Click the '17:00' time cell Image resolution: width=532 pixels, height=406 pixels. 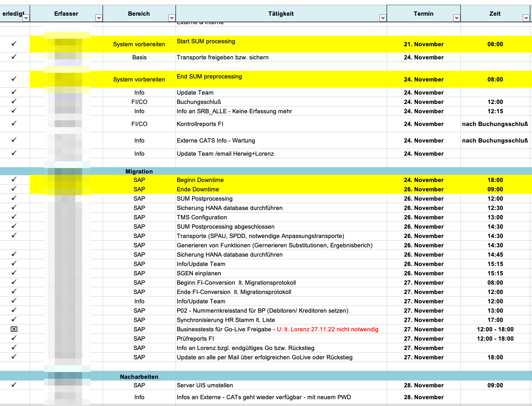[x=495, y=320]
